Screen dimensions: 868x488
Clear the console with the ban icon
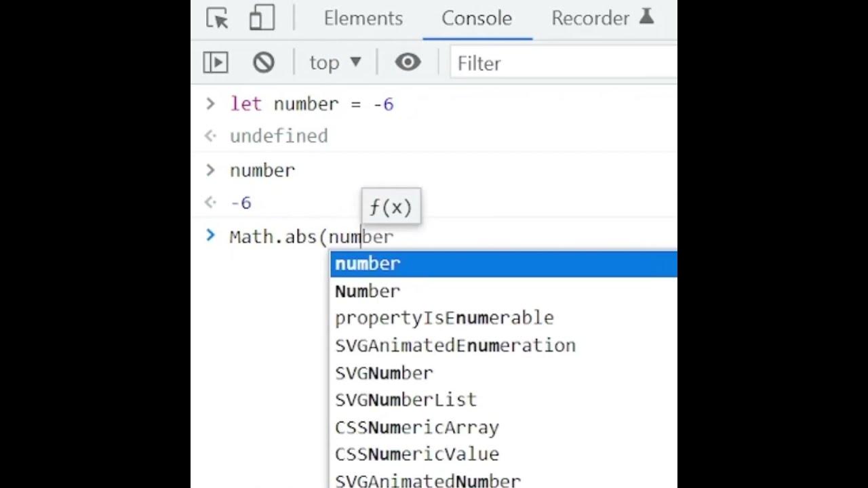(264, 63)
